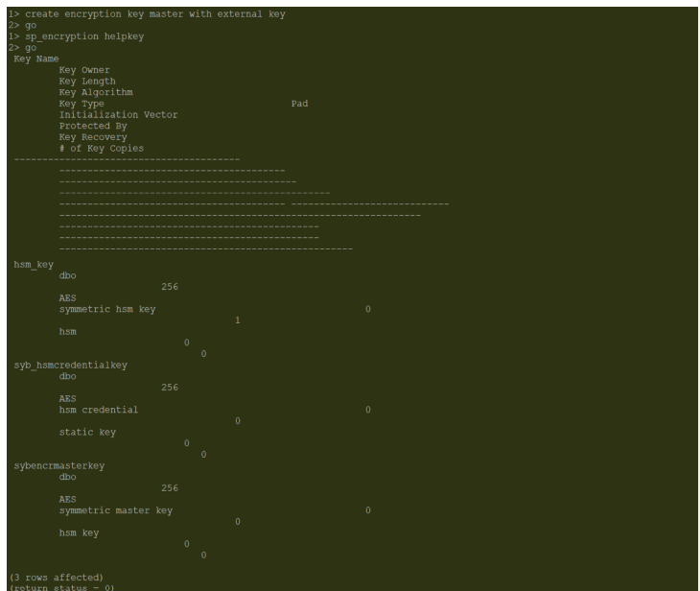This screenshot has width=700, height=591.
Task: Click the 'hsm key' protected-by value under sybencrmasterkey
Action: point(79,532)
